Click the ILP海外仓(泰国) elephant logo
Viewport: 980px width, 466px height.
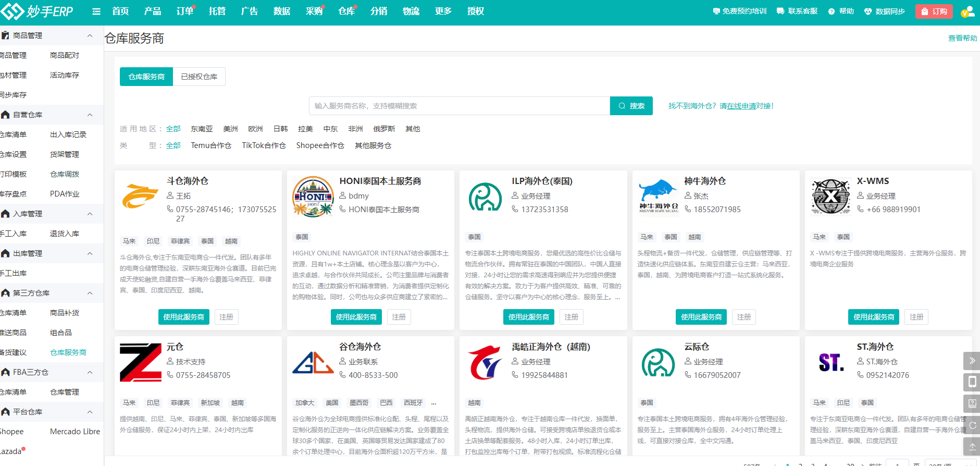(x=485, y=197)
